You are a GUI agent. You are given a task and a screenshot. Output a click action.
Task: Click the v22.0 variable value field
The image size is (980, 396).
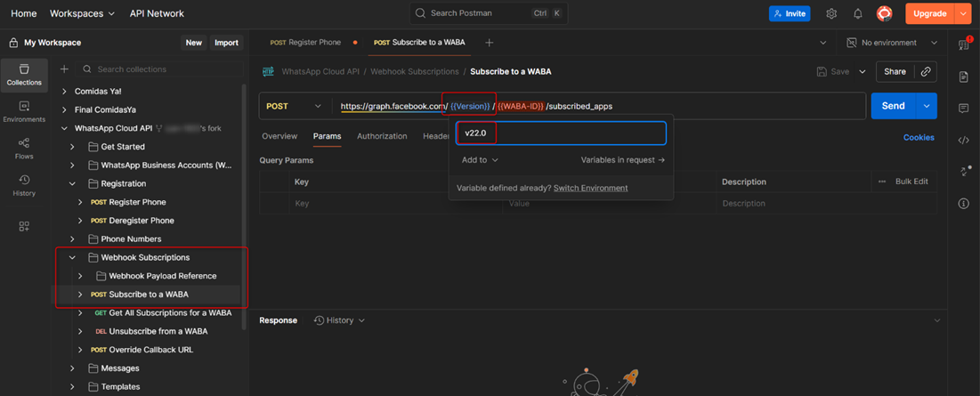(561, 133)
